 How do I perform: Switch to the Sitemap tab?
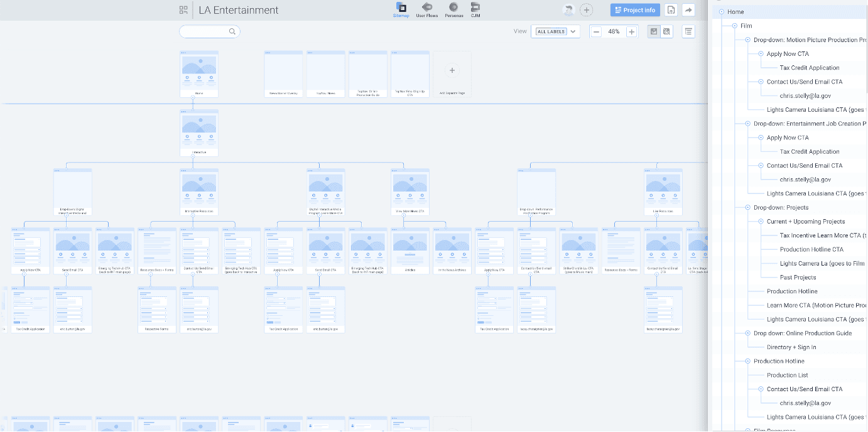tap(401, 10)
